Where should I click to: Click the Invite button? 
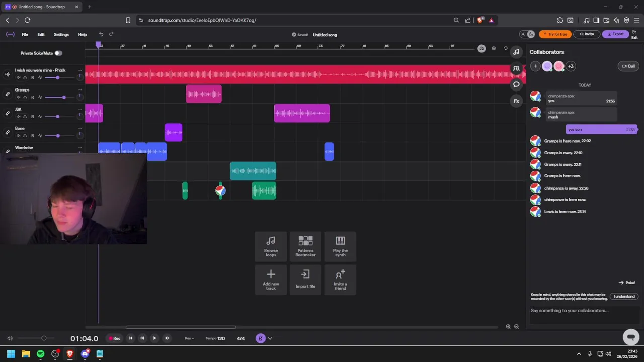(x=587, y=34)
